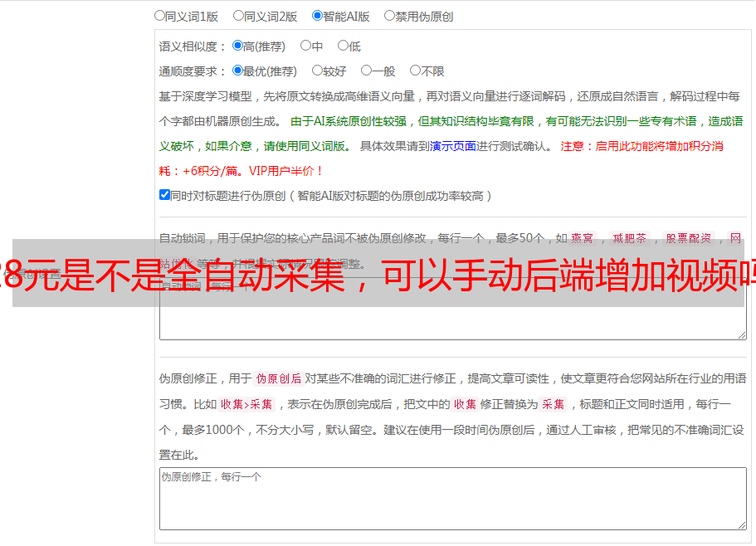The image size is (756, 546).
Task: Click into the 伪原创修正 text area
Action: [x=453, y=499]
